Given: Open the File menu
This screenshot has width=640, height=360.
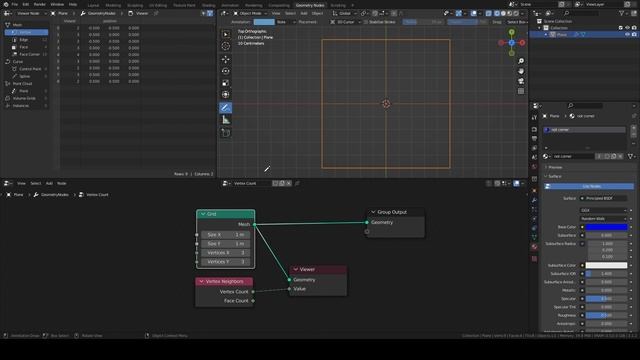Looking at the screenshot, I should (14, 4).
